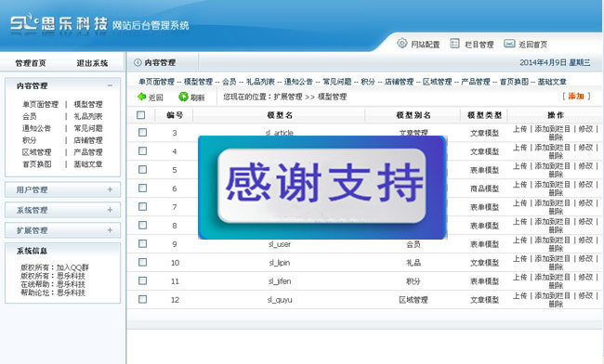Click 修改 for row 11 sl_jifen

[585, 277]
